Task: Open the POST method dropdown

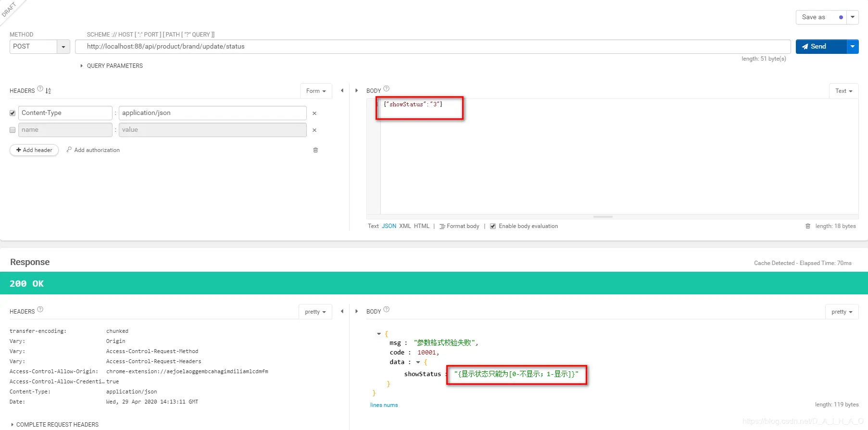Action: (63, 47)
